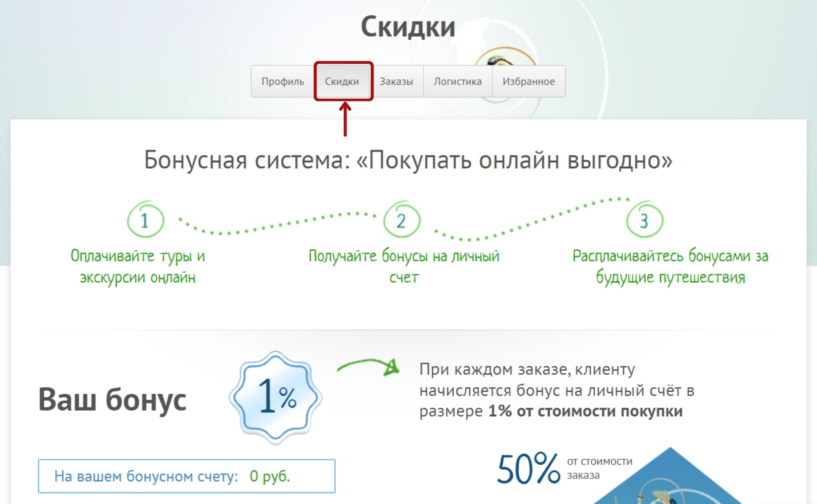Click the 1% bonus badge
The height and width of the screenshot is (504, 817).
click(x=276, y=396)
